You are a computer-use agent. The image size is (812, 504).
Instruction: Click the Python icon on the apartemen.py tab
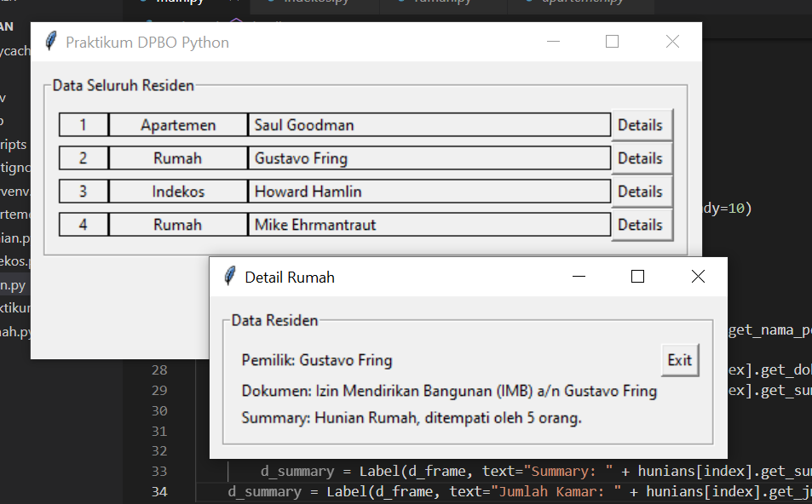coord(530,3)
